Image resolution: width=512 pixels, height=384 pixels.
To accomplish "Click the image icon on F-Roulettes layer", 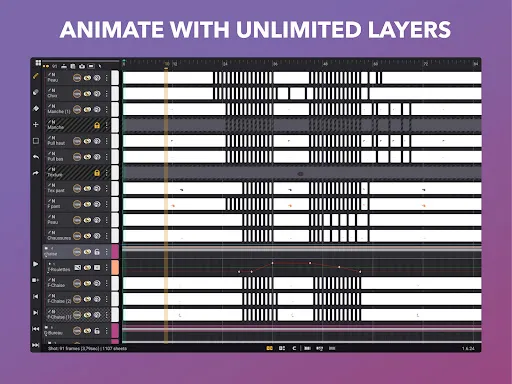I will pos(78,268).
